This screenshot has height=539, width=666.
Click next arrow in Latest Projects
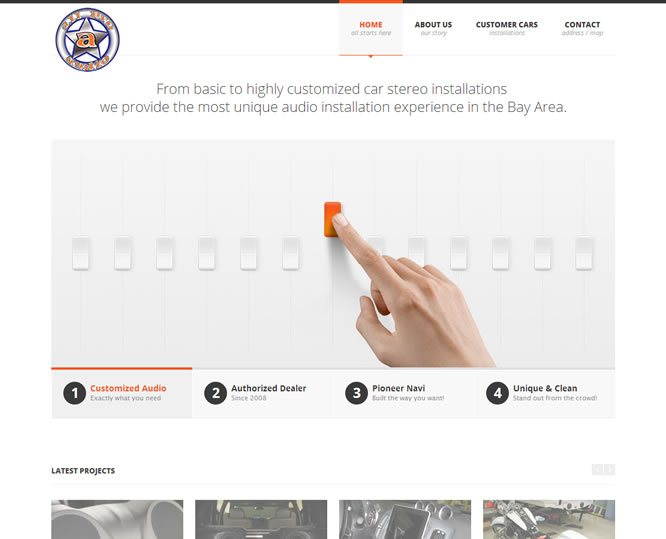[610, 469]
